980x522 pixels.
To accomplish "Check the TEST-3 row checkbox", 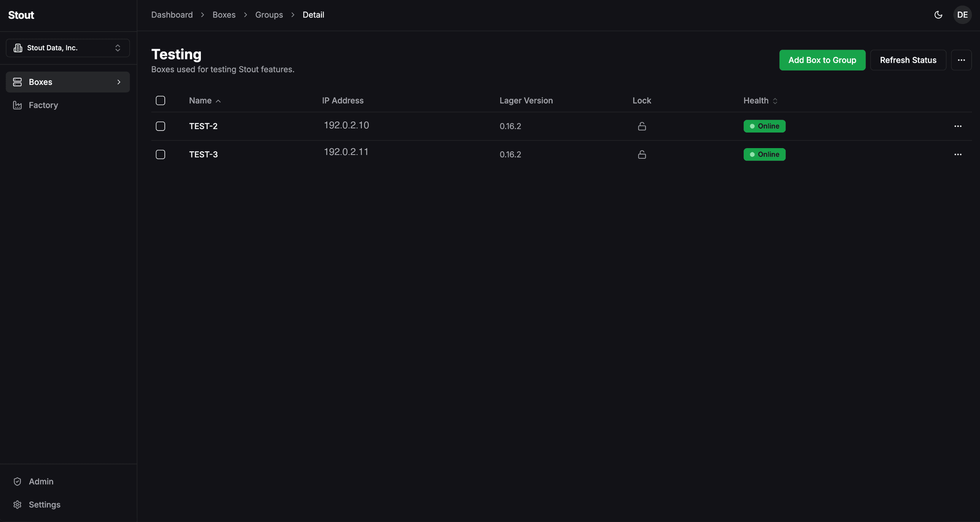I will pos(161,155).
